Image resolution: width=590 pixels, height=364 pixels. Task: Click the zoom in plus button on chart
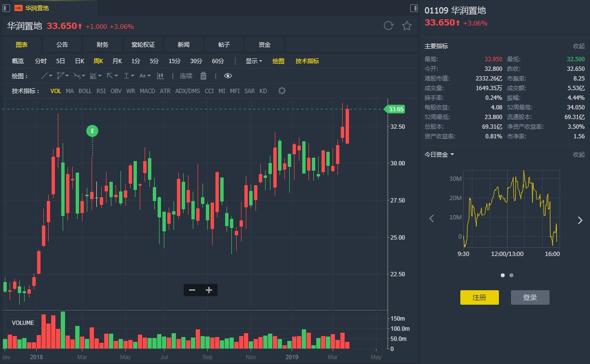[209, 290]
